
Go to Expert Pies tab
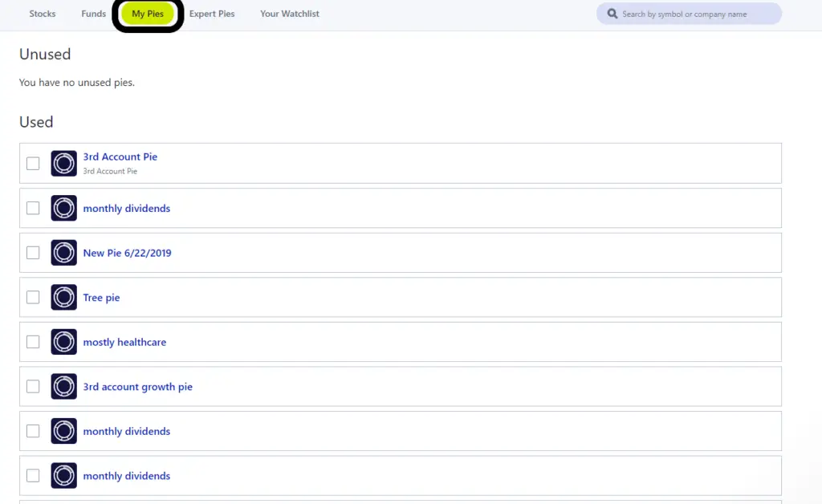click(212, 14)
